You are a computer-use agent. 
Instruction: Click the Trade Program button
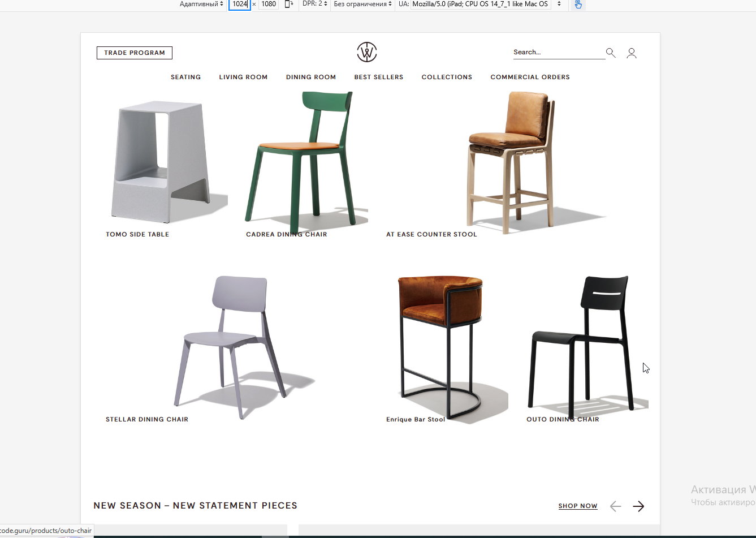coord(135,53)
